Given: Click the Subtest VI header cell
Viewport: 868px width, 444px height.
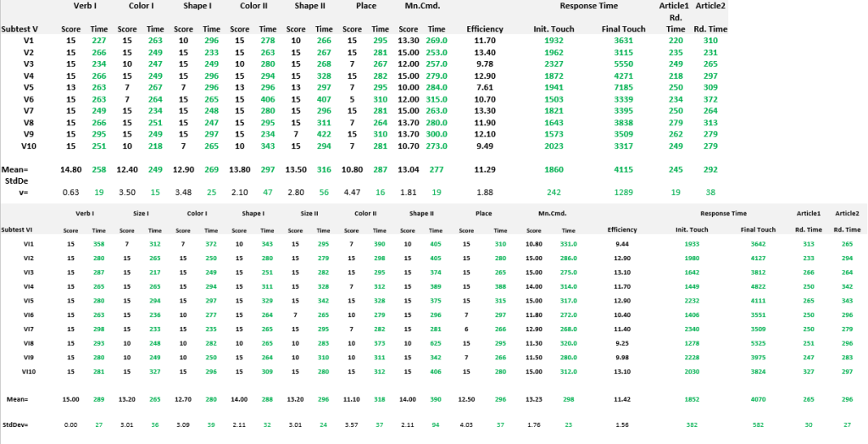Looking at the screenshot, I should pyautogui.click(x=18, y=230).
